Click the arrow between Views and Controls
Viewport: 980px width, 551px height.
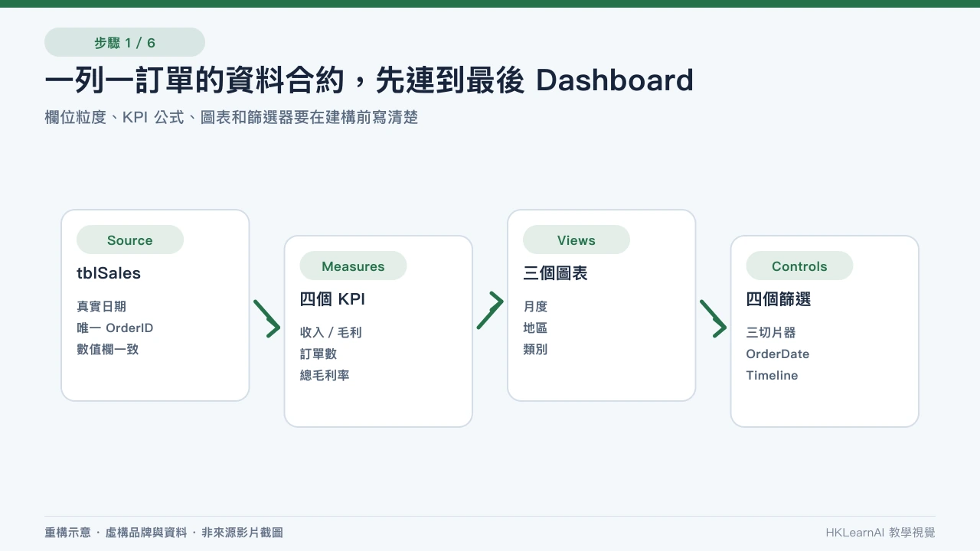point(713,318)
